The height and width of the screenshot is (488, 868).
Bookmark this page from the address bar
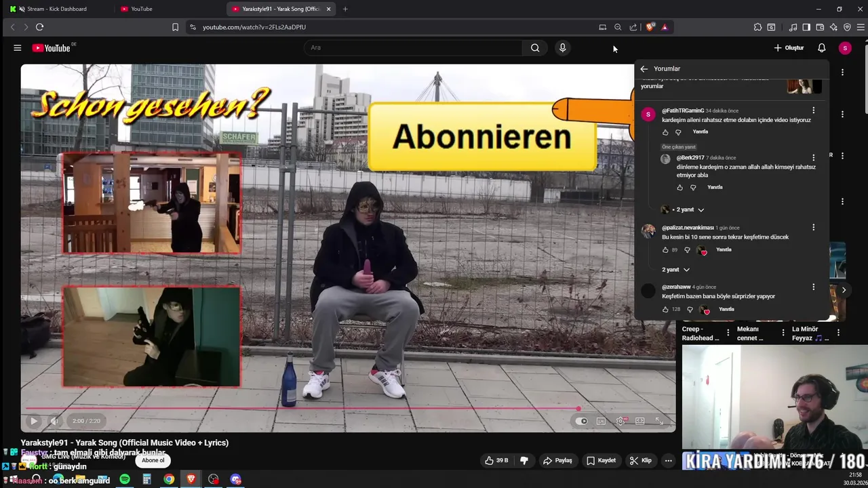click(x=175, y=27)
